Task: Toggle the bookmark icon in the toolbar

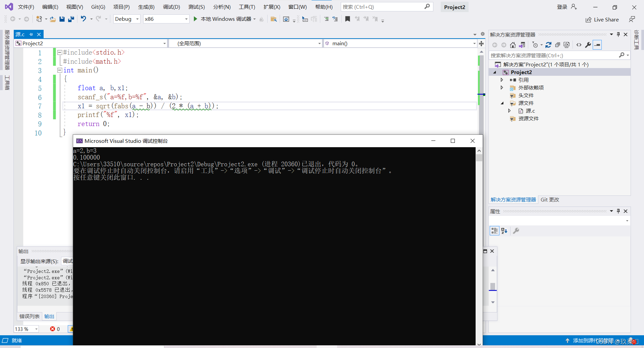Action: [x=347, y=19]
